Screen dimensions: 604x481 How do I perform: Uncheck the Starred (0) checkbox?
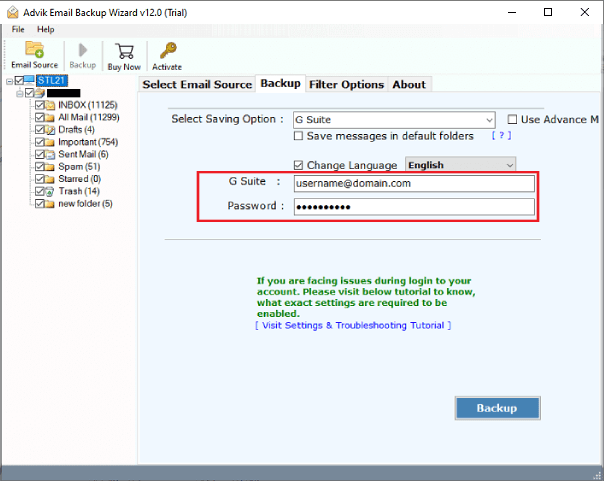point(40,179)
